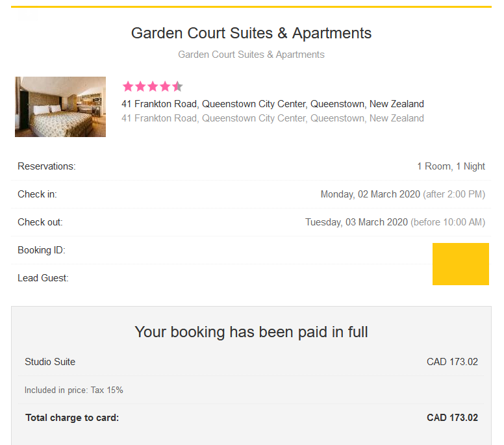Viewport: 504px width, 445px height.
Task: Click the gray 41 Frankton Road address line
Action: (273, 118)
